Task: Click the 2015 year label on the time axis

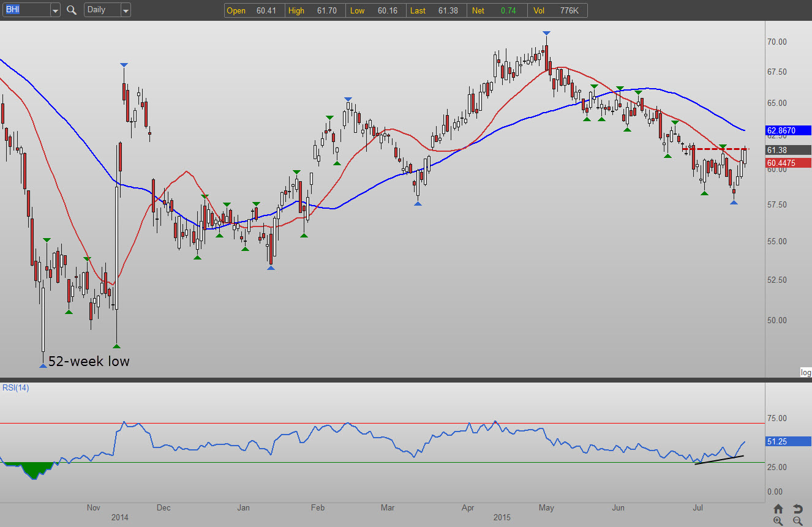Action: [503, 517]
